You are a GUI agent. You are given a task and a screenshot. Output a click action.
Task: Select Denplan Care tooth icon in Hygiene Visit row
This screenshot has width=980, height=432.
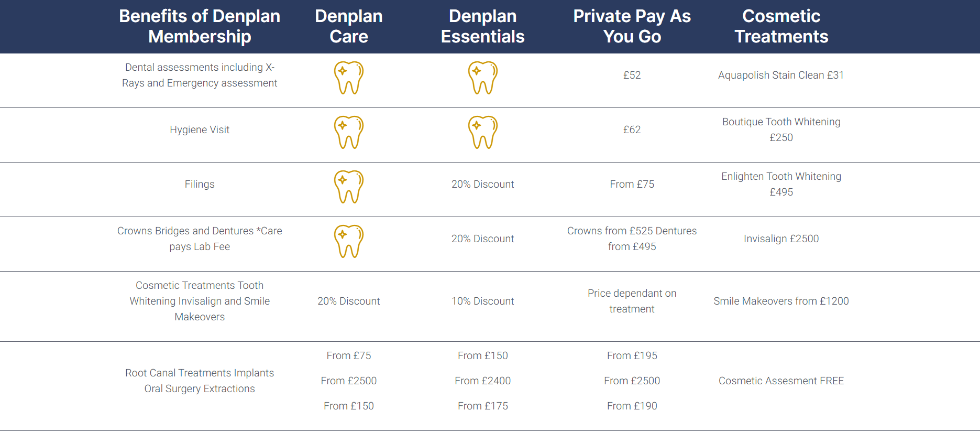(349, 132)
